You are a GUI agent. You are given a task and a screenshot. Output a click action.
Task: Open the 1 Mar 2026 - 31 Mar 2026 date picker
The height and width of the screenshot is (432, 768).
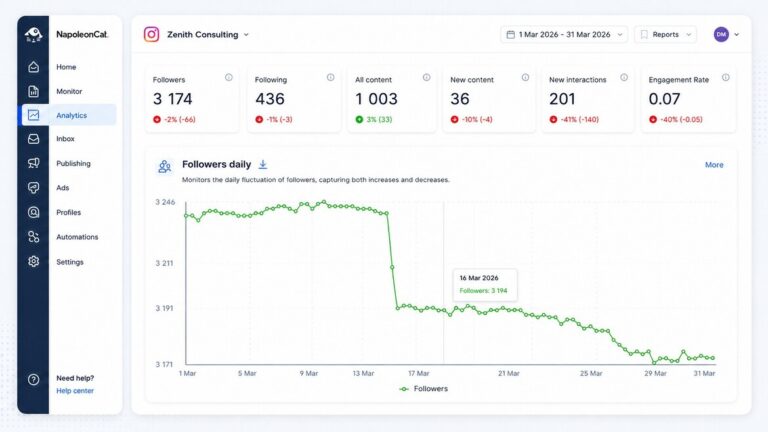click(x=564, y=34)
